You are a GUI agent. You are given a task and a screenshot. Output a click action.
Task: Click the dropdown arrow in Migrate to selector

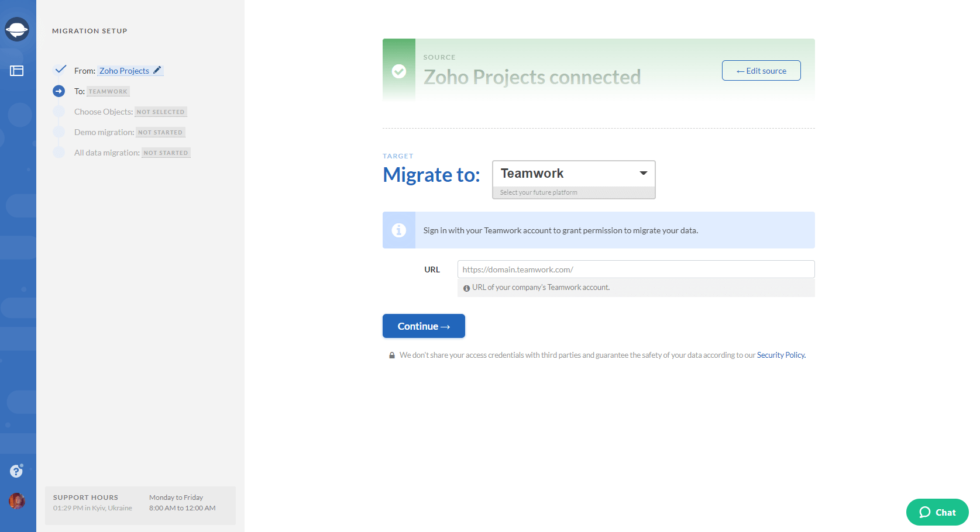point(644,173)
